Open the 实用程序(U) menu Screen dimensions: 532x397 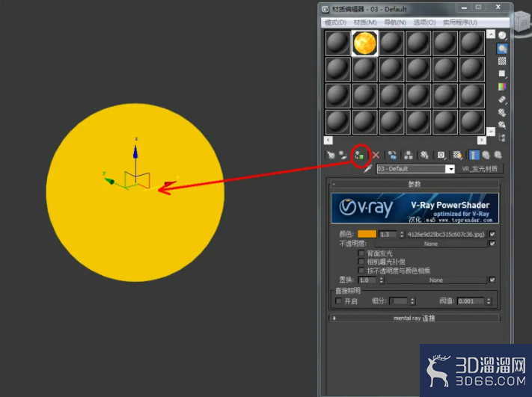tap(460, 22)
